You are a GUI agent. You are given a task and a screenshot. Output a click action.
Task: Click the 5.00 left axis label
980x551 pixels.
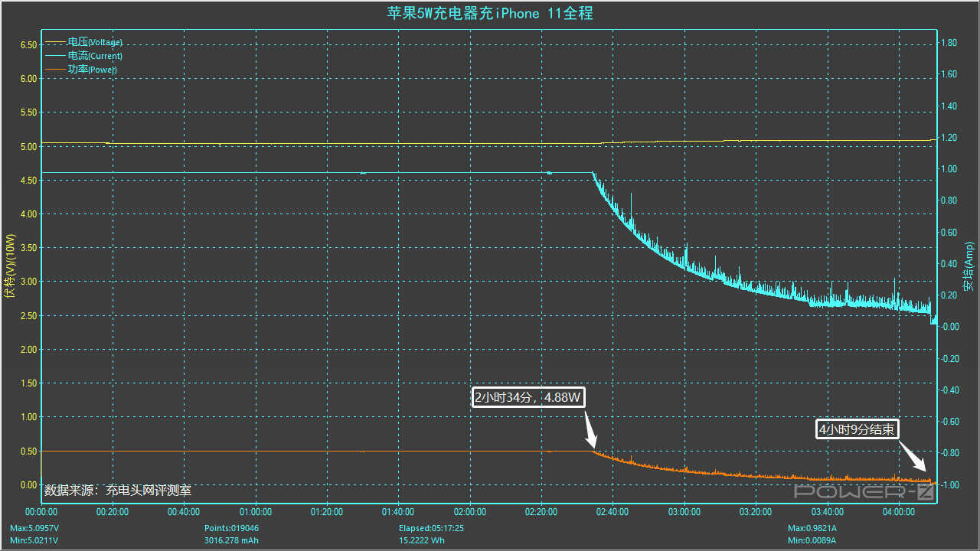click(x=28, y=147)
